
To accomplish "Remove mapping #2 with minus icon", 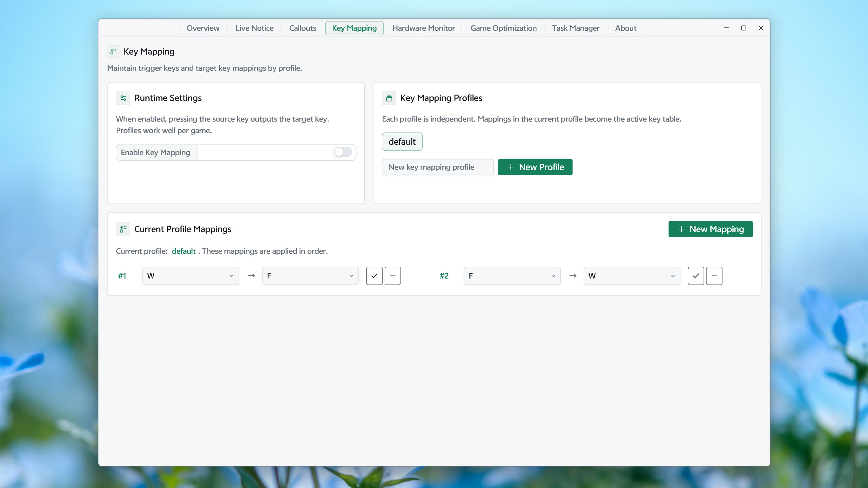I will 714,276.
